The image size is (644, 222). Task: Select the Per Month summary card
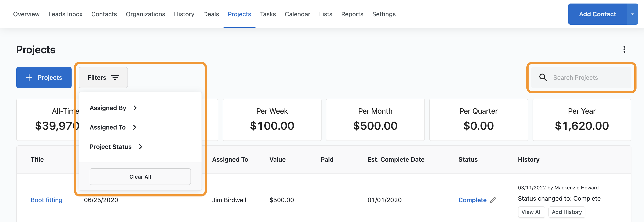[375, 120]
